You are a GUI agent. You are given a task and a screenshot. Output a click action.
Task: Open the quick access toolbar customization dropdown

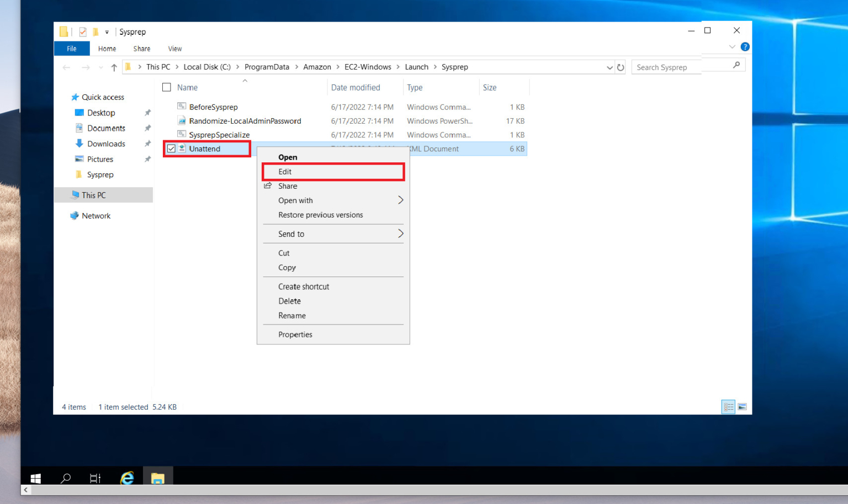(x=107, y=31)
